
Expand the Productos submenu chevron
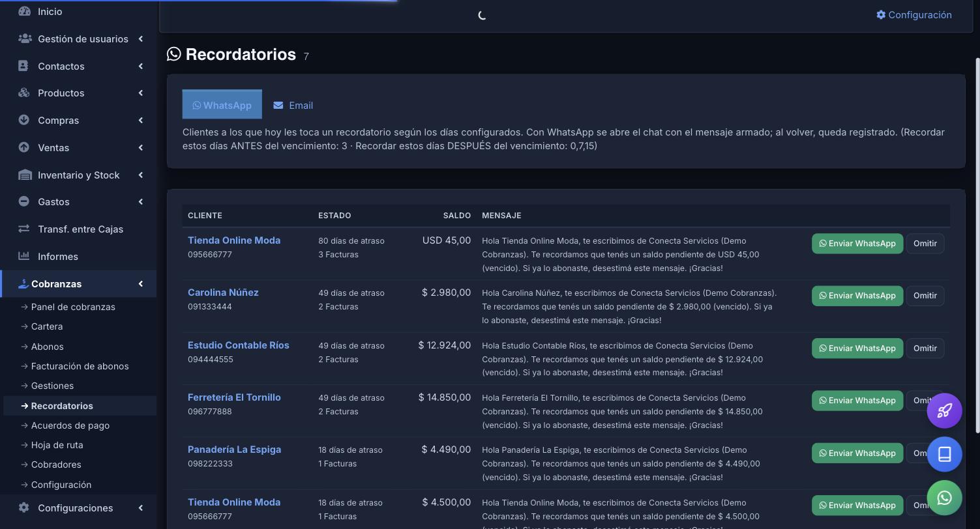pyautogui.click(x=140, y=93)
